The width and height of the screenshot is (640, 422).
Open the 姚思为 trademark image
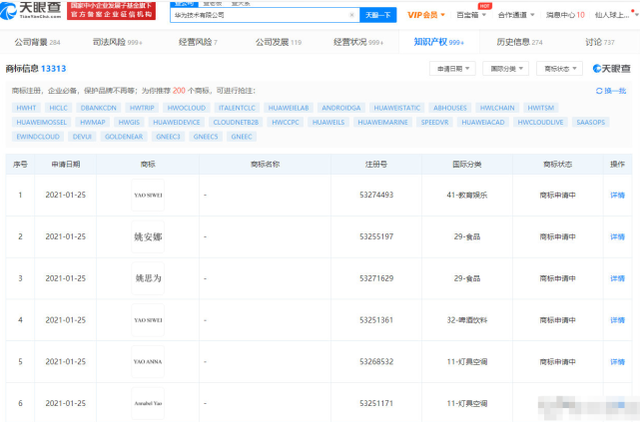(148, 278)
